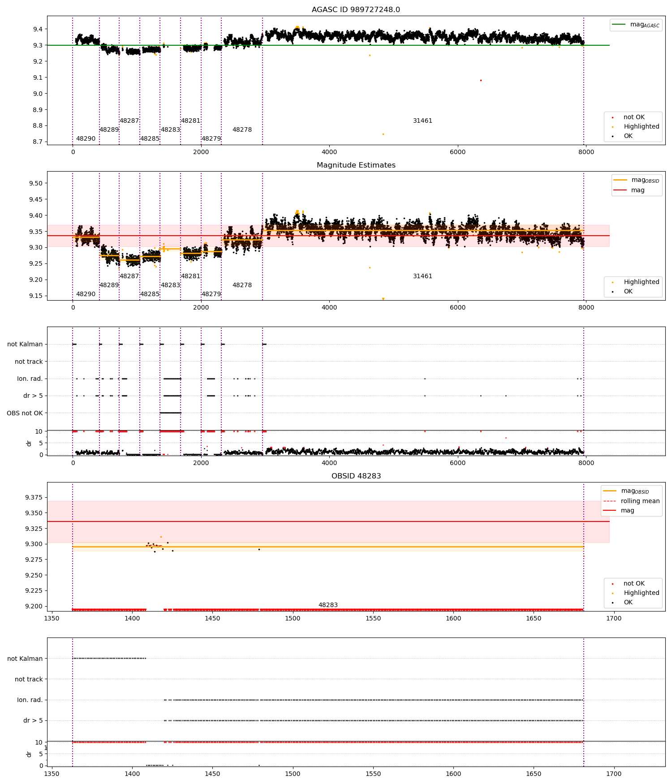
Task: Click the '48290' label in the top plot
Action: click(86, 139)
